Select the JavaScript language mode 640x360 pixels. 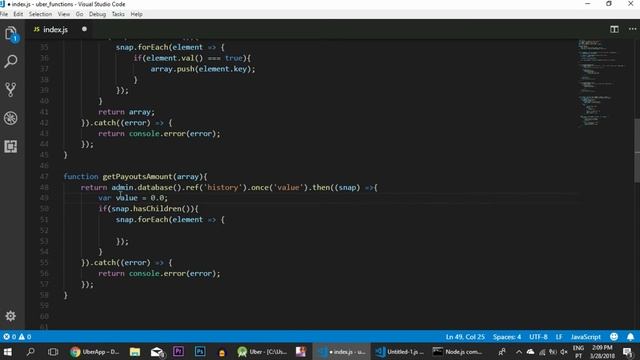point(586,337)
